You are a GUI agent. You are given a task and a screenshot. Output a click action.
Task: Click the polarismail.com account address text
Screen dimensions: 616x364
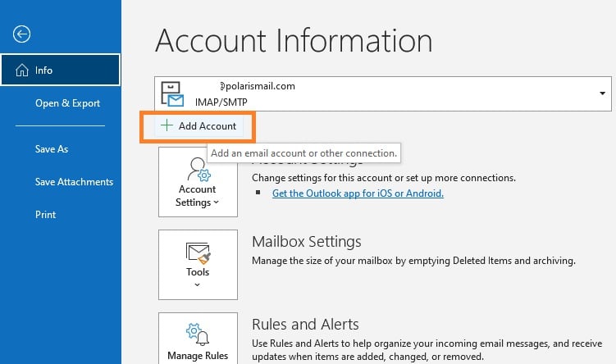[258, 85]
